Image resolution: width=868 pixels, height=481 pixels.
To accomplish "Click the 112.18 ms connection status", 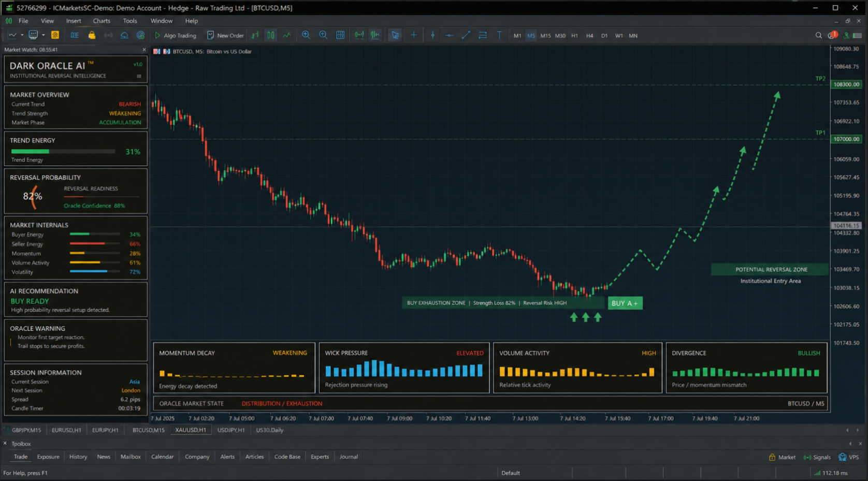I will 831,473.
